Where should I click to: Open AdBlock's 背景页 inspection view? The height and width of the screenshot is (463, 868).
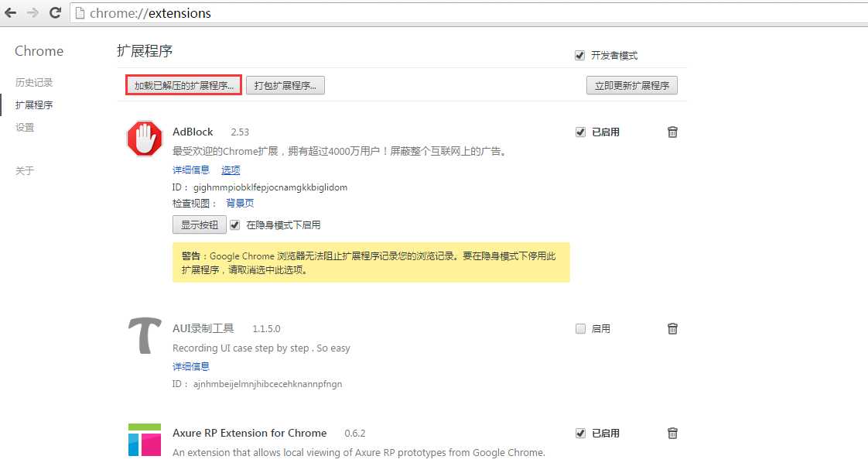[x=239, y=203]
